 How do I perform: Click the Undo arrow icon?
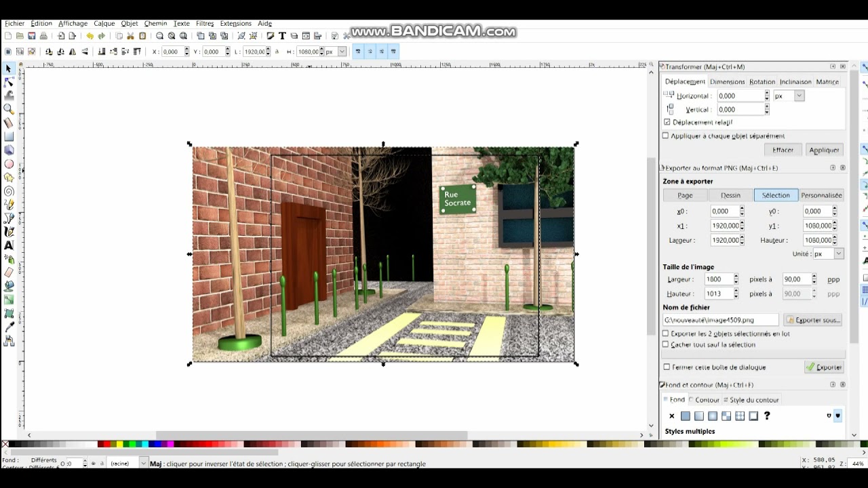click(x=90, y=36)
